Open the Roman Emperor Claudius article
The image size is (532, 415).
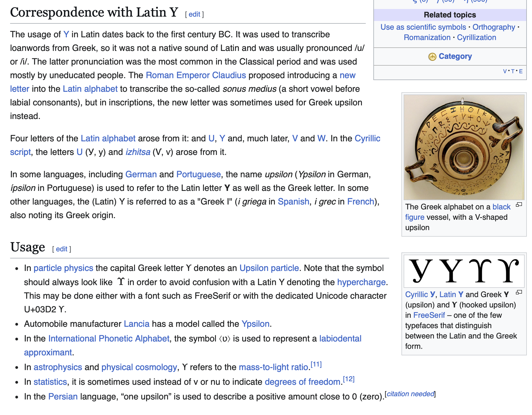pos(196,75)
